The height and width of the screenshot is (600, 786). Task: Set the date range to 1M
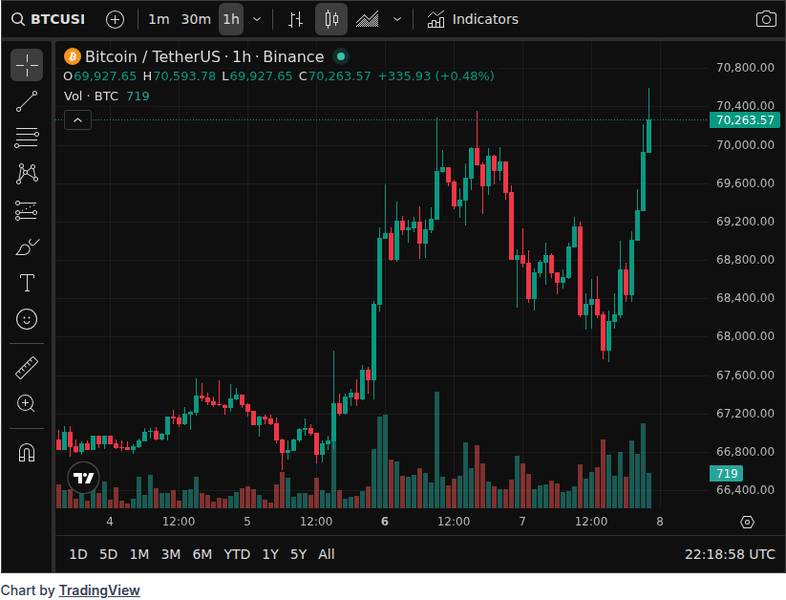(139, 554)
